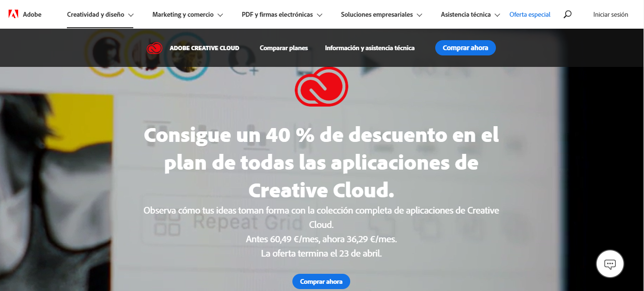Click the Adobe brand name text
The height and width of the screenshot is (291, 644).
pyautogui.click(x=32, y=14)
